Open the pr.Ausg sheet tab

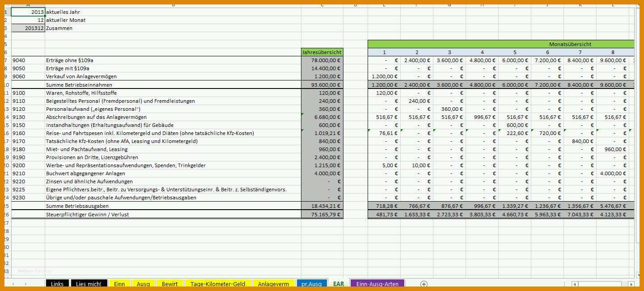point(311,284)
